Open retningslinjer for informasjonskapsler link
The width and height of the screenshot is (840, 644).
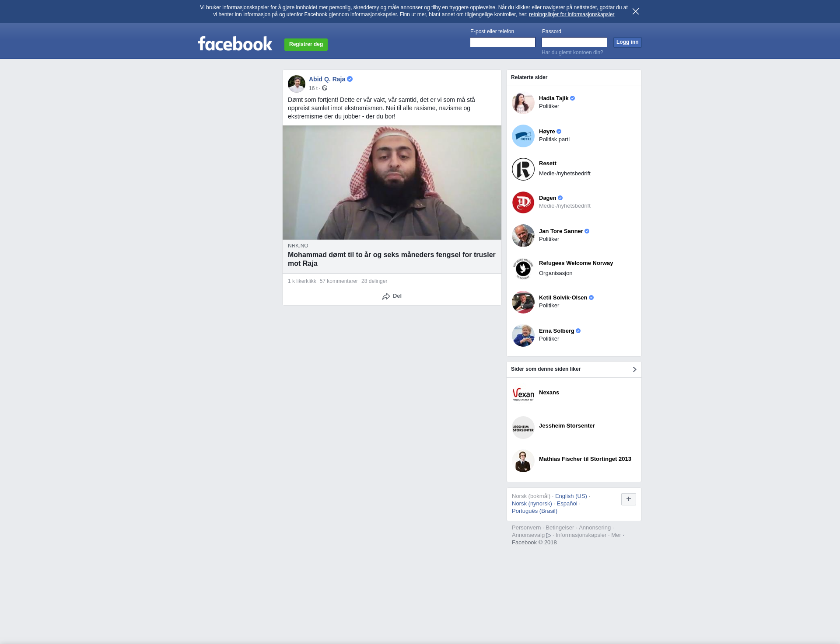[x=571, y=14]
